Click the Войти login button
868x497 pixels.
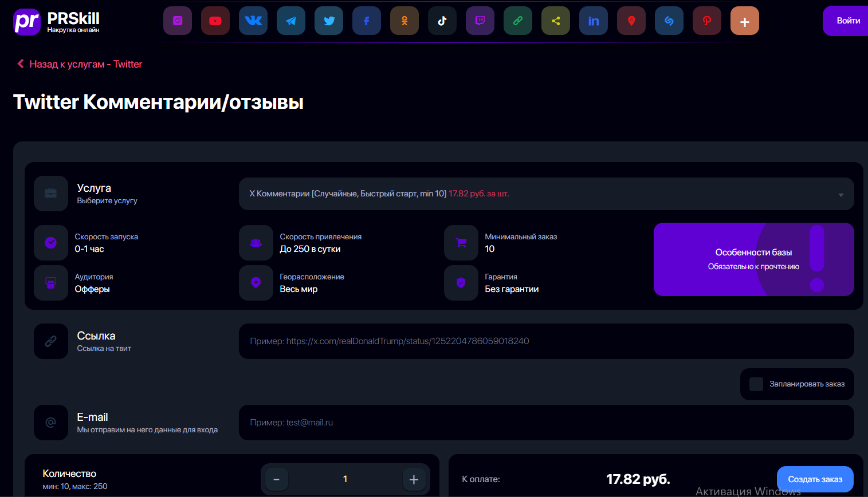tap(846, 21)
